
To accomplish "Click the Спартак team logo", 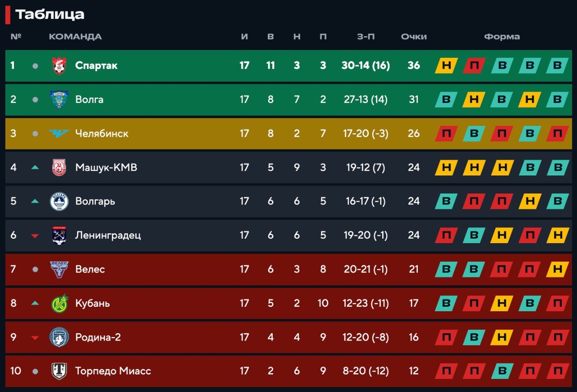I will [x=59, y=65].
